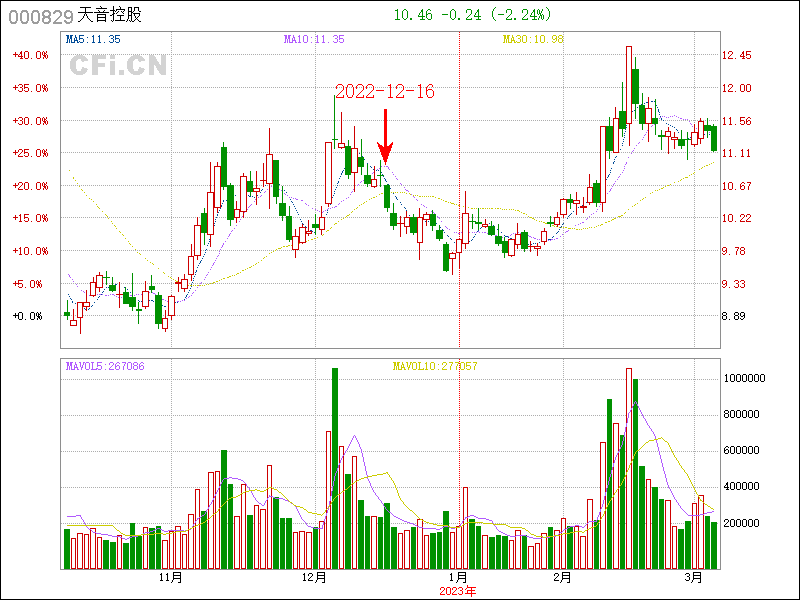
Task: Jump to 3月 on time axis
Action: coord(695,577)
